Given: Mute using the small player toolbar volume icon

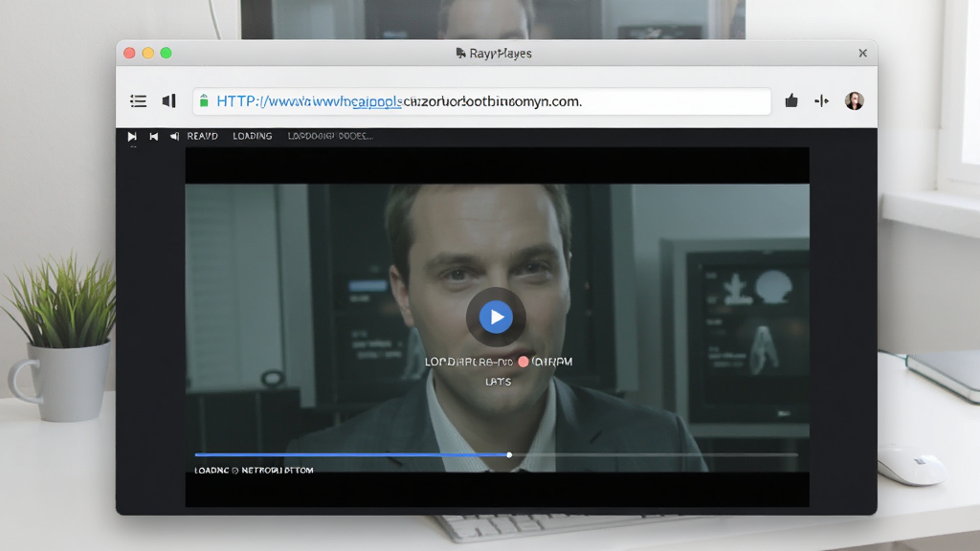Looking at the screenshot, I should click(174, 136).
